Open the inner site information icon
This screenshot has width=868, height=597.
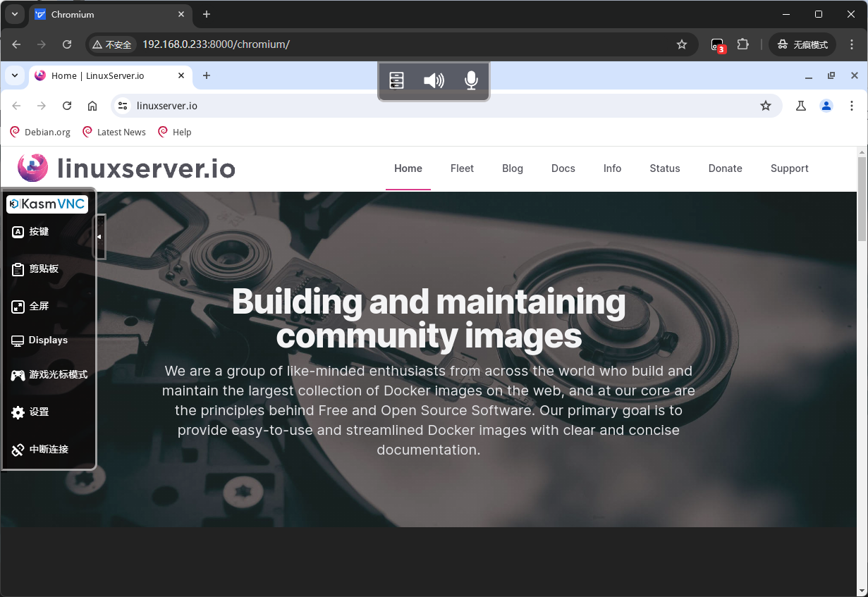pyautogui.click(x=123, y=106)
